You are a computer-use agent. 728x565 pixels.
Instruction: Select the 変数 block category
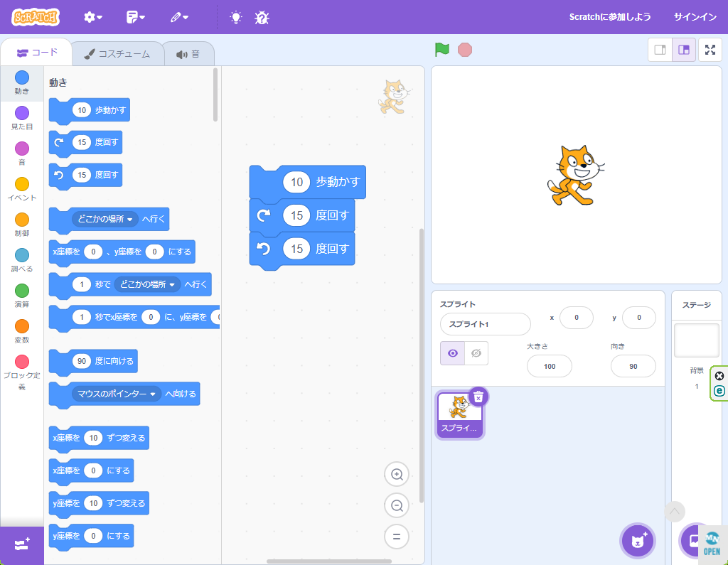point(22,331)
